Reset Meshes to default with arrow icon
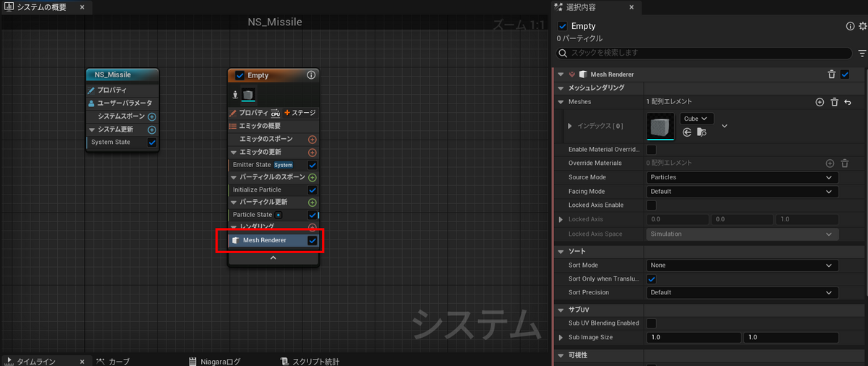The height and width of the screenshot is (366, 868). pyautogui.click(x=847, y=102)
